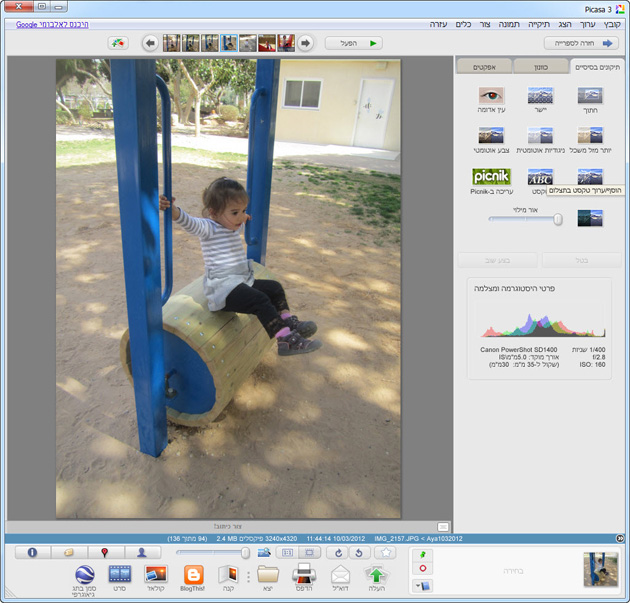This screenshot has width=630, height=603.
Task: Click the photo thumbnail in the selection tray
Action: point(601,569)
